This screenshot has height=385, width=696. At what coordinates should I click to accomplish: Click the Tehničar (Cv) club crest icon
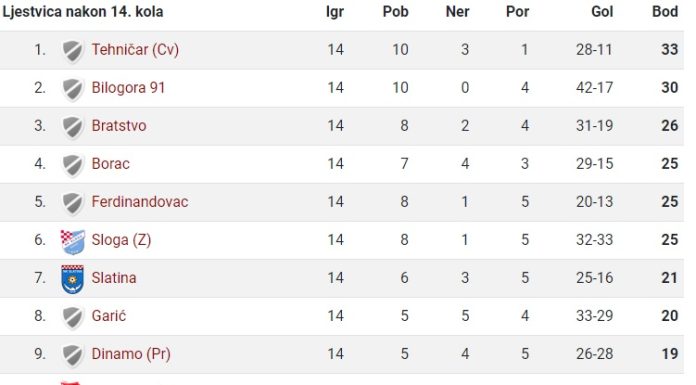(73, 51)
